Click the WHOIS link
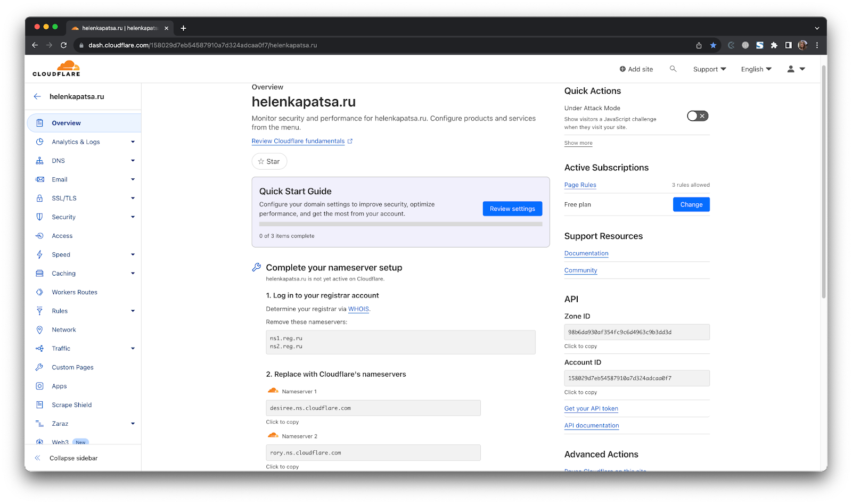The width and height of the screenshot is (852, 504). click(358, 309)
